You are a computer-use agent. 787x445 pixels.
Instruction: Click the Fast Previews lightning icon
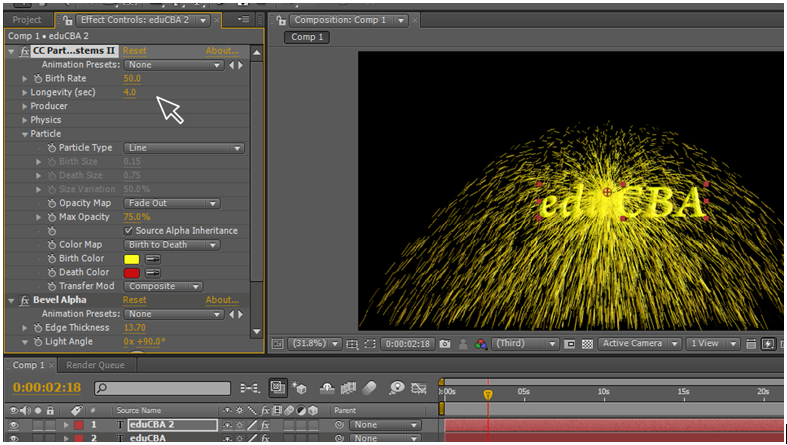[768, 344]
